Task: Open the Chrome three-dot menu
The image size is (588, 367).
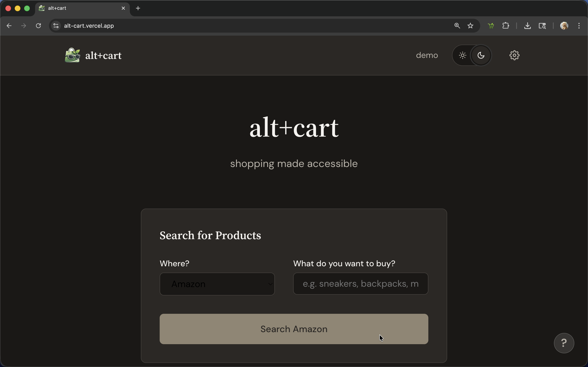Action: (x=579, y=26)
